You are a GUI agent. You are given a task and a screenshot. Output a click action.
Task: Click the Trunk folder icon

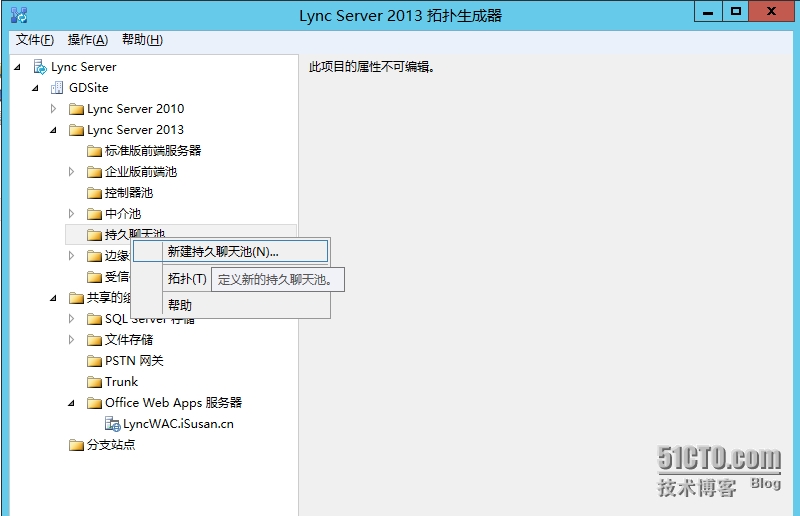(94, 382)
